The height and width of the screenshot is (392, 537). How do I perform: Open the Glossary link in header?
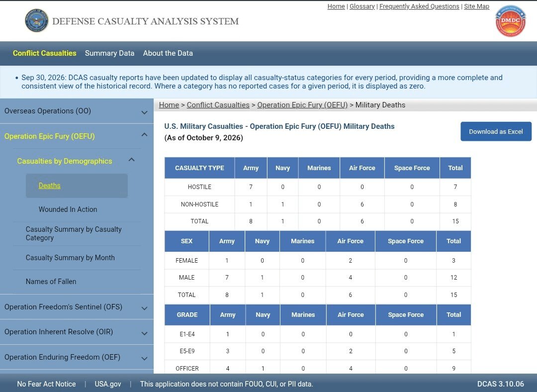pos(362,6)
